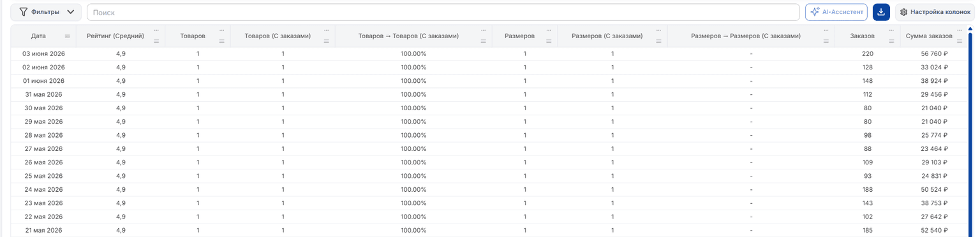Viewport: 980px width, 237px height.
Task: Sort by the Дата column header
Action: point(38,36)
